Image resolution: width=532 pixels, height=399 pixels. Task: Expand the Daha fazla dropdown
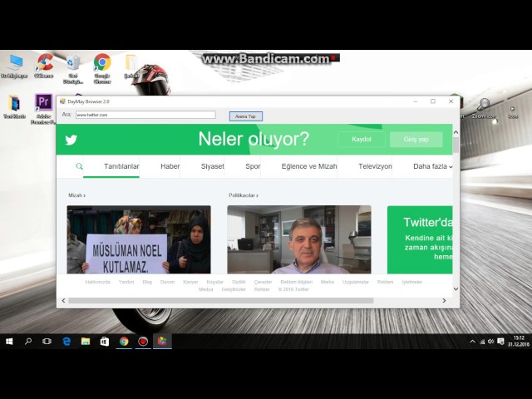pyautogui.click(x=432, y=166)
